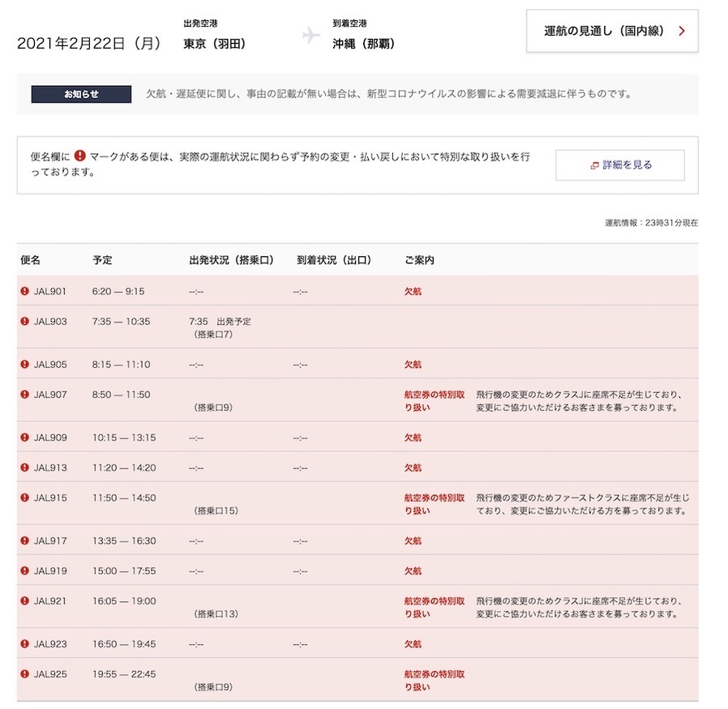Select the JAL925 航空券の特別取り扱い notice
The width and height of the screenshot is (728, 709).
pyautogui.click(x=434, y=680)
